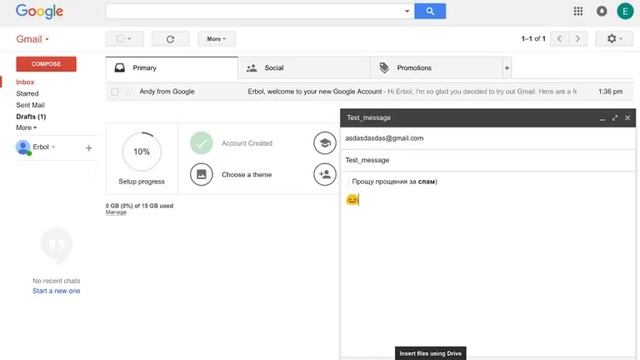Go to newer messages arrow
640x360 pixels.
559,39
